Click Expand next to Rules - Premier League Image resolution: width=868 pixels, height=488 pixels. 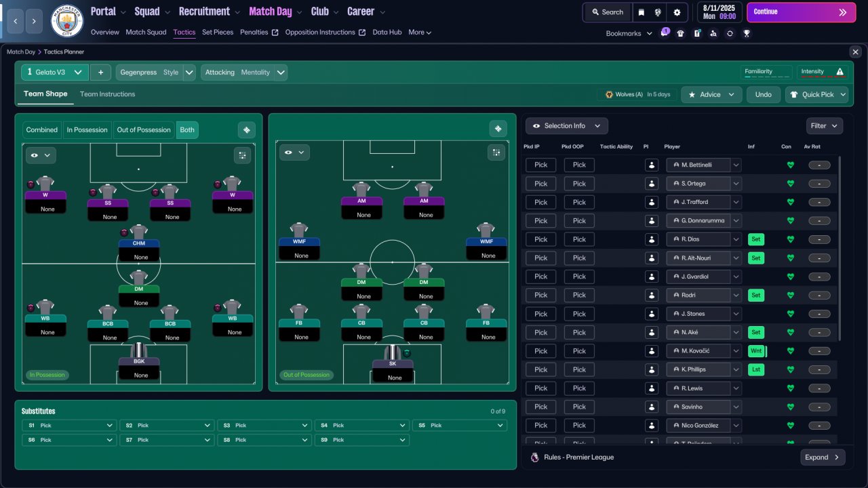[823, 457]
